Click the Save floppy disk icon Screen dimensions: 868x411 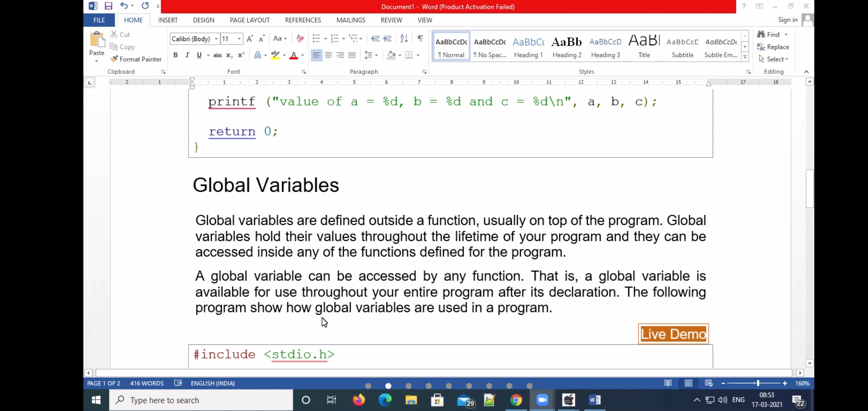[x=108, y=6]
